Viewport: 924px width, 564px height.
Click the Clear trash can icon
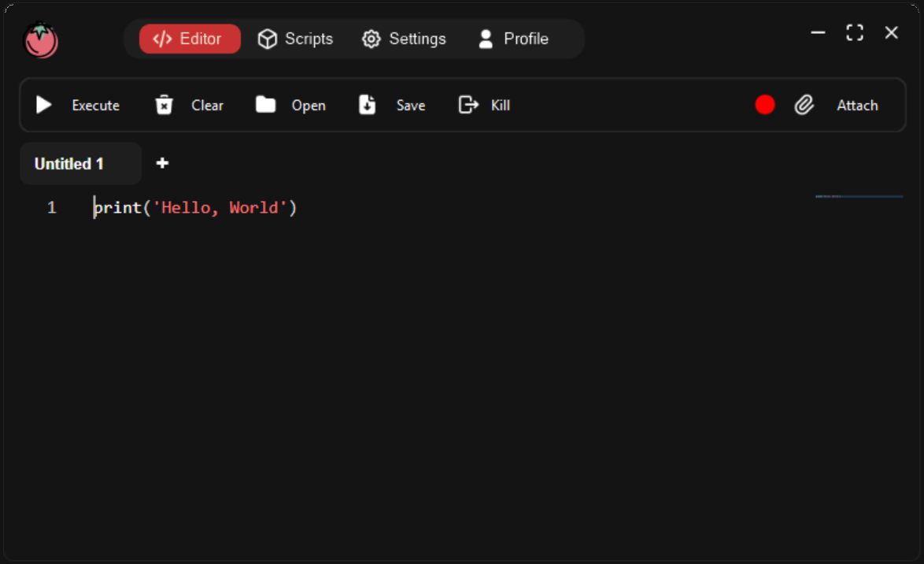pos(164,105)
